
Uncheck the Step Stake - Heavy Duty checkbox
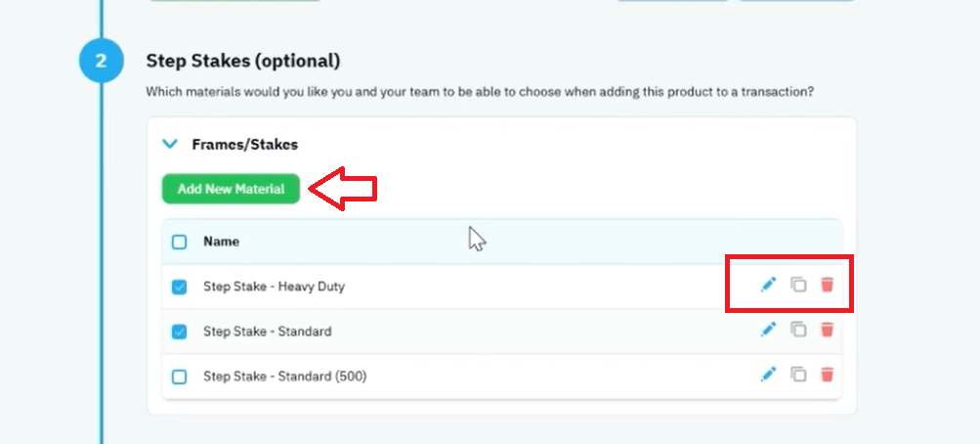[180, 288]
